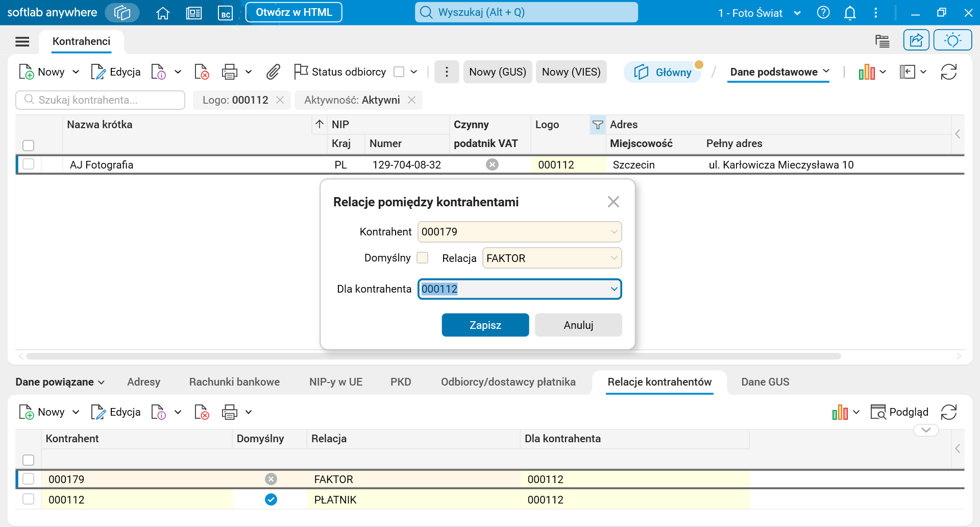Screen dimensions: 980x527
Task: Click the contractors grid horizontal scrollbar
Action: 434,356
